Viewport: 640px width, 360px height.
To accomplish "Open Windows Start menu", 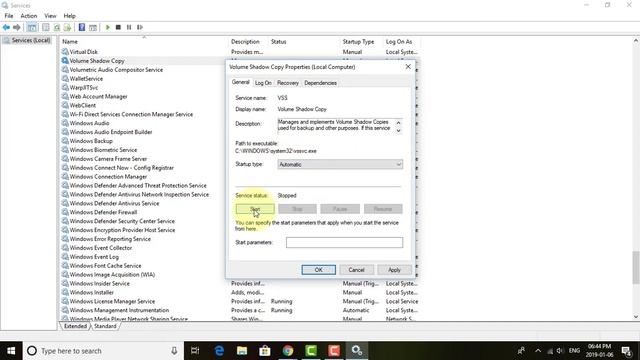I will 11,351.
